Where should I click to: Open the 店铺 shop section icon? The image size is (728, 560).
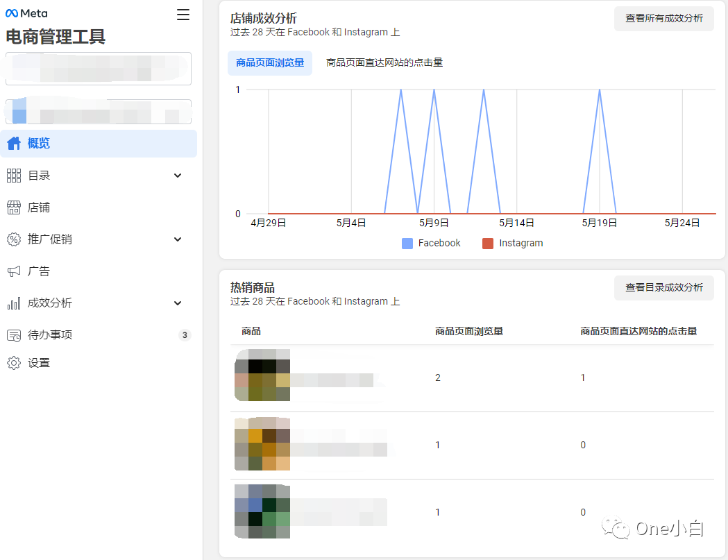coord(13,207)
